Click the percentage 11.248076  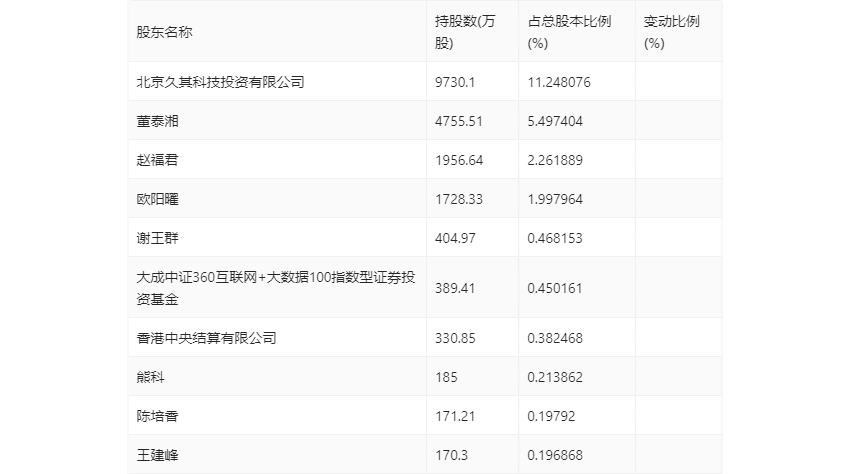[x=559, y=82]
